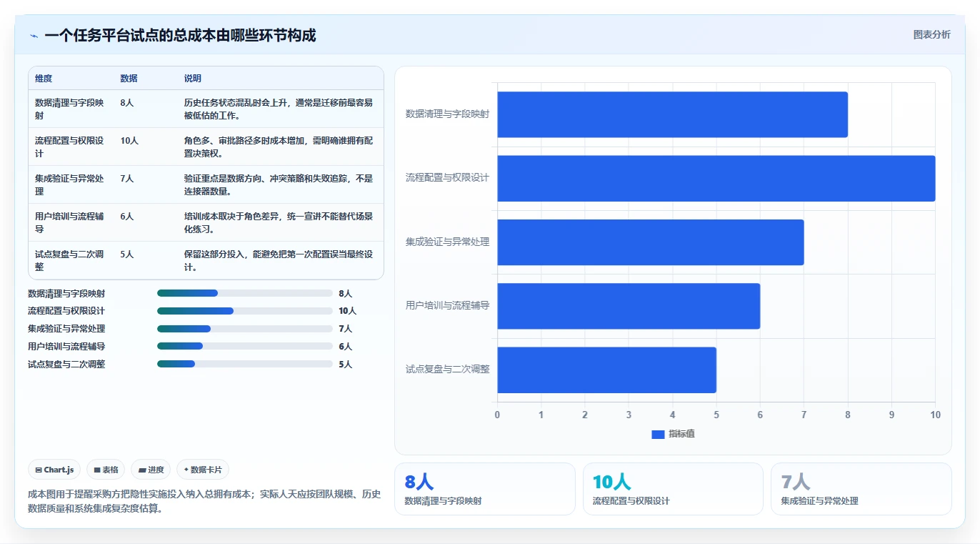980x544 pixels.
Task: Select the 进度 tag chip
Action: pos(151,470)
